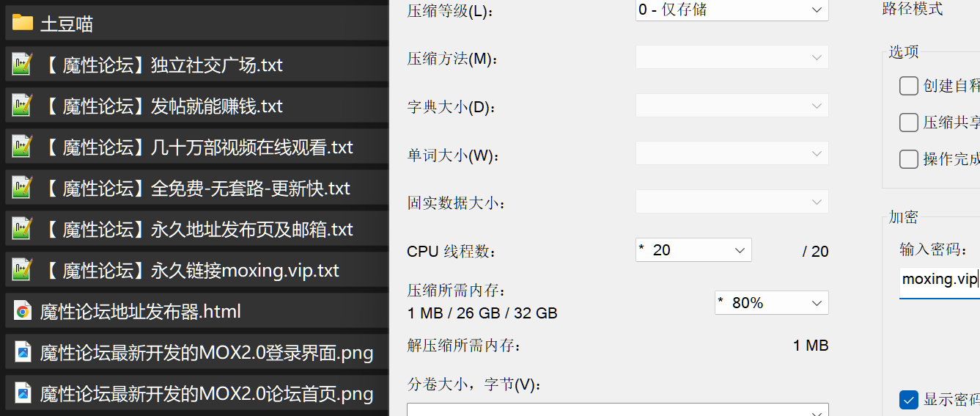Uncheck the 显示密码 checkbox
This screenshot has height=416, width=980.
pos(909,400)
